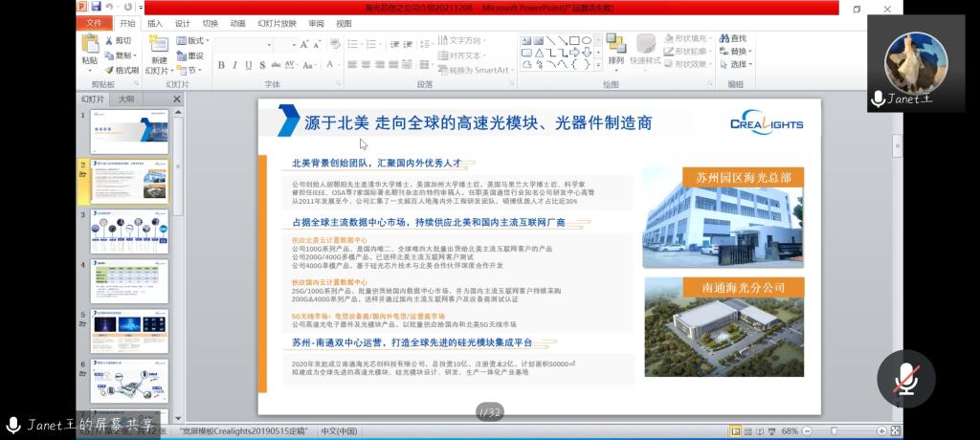This screenshot has width=980, height=440.
Task: Open the Replace (替换) dropdown
Action: [736, 52]
